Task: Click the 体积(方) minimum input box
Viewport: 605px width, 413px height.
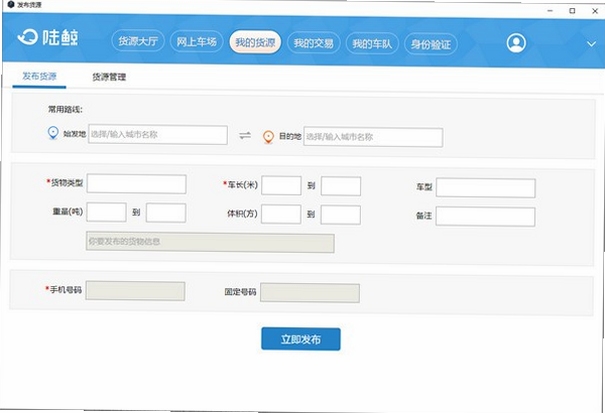Action: 281,214
